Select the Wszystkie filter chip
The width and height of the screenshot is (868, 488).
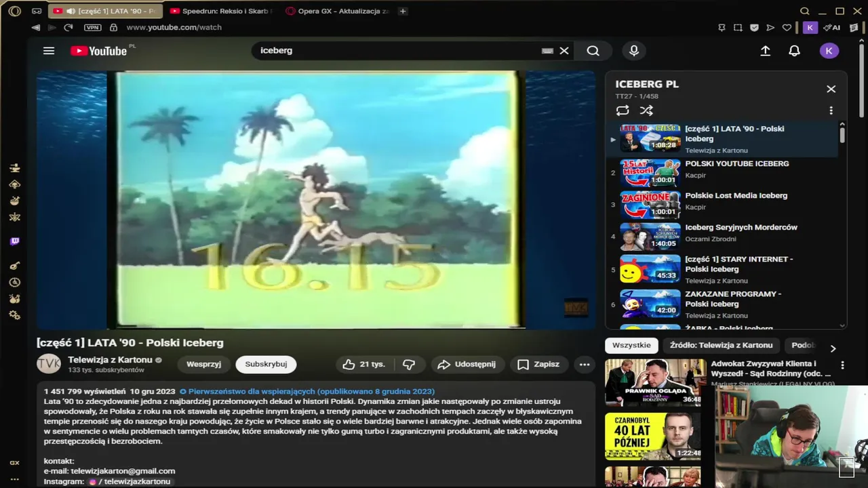[x=631, y=346]
